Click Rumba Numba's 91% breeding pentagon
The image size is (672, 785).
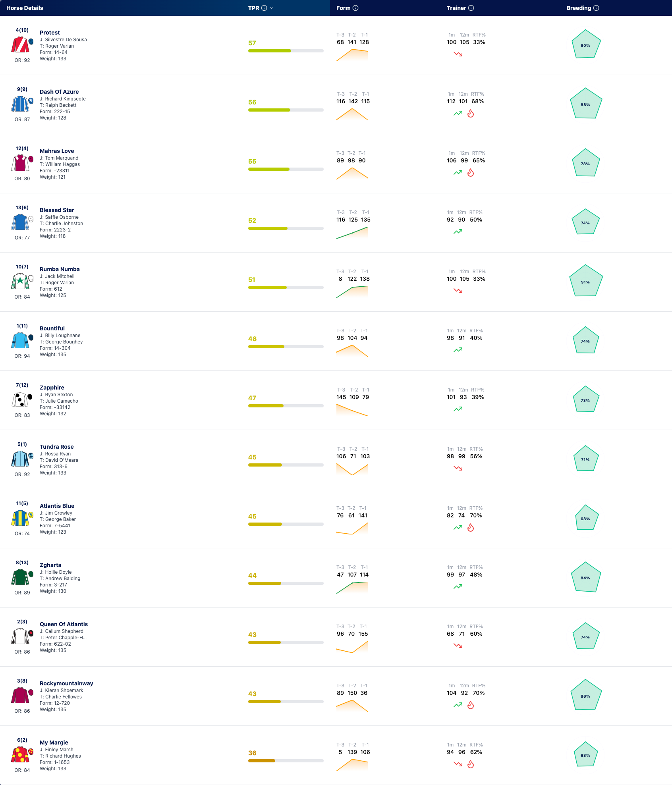click(586, 281)
